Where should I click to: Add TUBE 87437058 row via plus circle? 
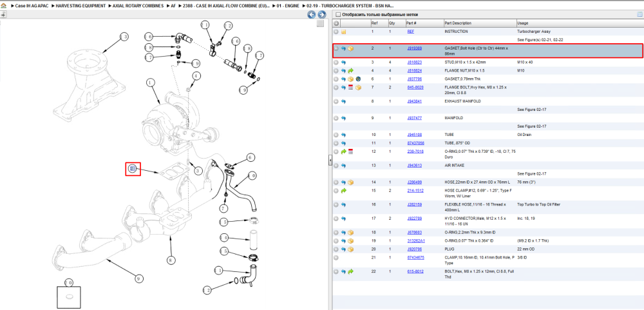click(x=336, y=143)
